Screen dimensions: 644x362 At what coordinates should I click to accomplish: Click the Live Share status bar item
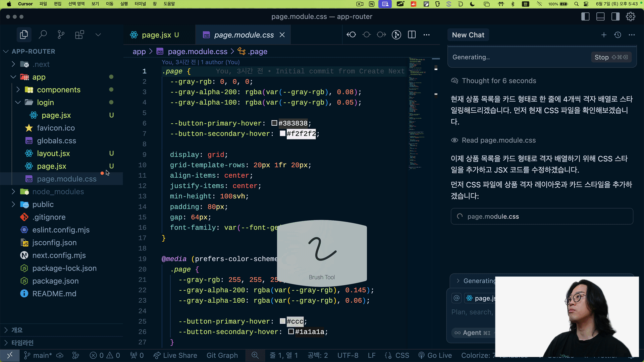(175, 355)
